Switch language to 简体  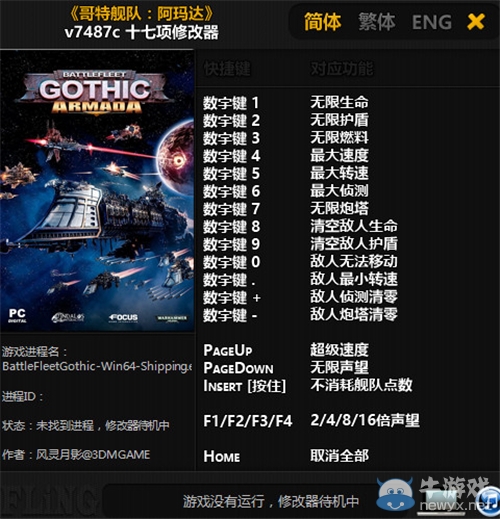322,22
